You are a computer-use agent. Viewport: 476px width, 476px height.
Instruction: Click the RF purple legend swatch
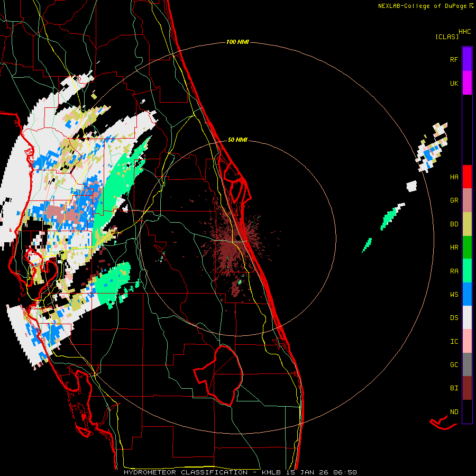click(467, 59)
